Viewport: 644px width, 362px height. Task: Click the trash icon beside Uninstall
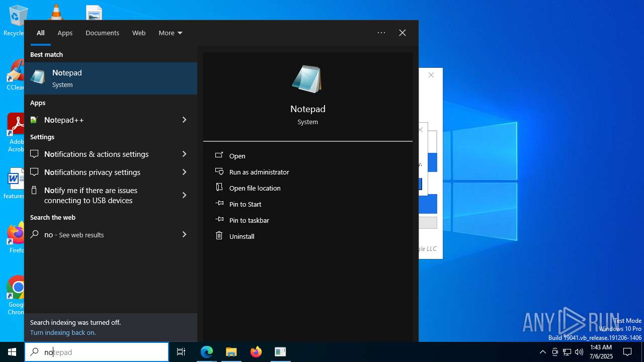(219, 235)
